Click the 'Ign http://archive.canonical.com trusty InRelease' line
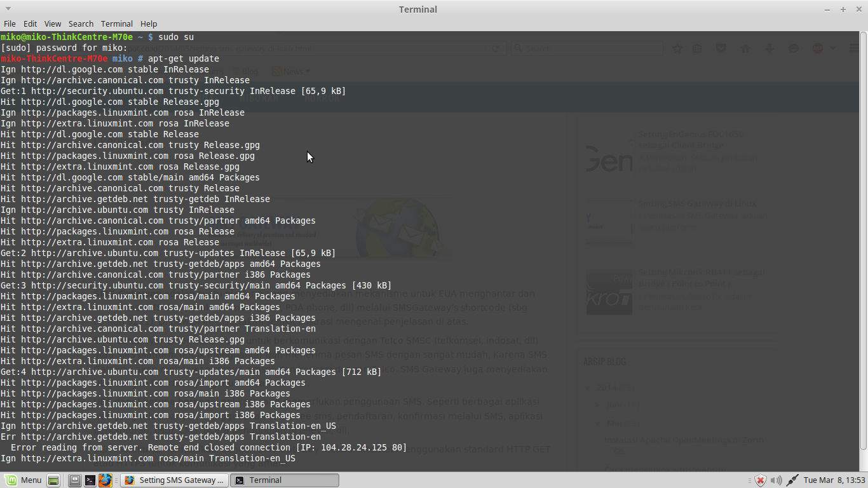Screen dimensions: 868x488 (125, 80)
